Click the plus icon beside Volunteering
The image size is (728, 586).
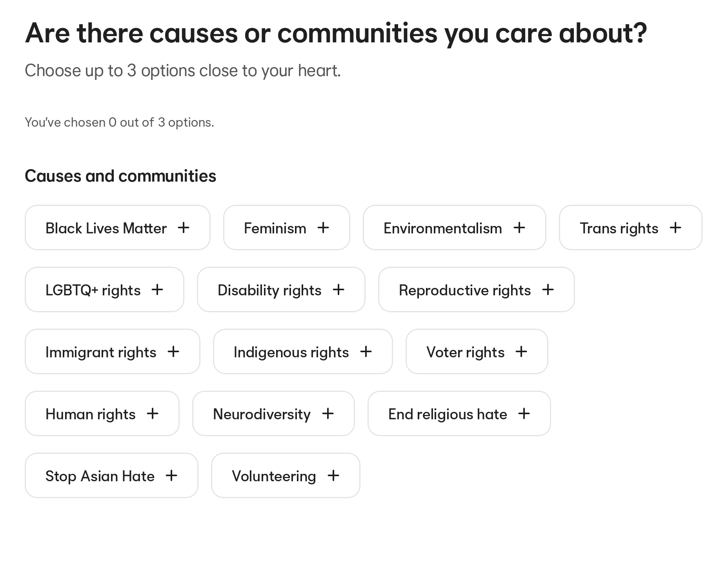pyautogui.click(x=333, y=476)
